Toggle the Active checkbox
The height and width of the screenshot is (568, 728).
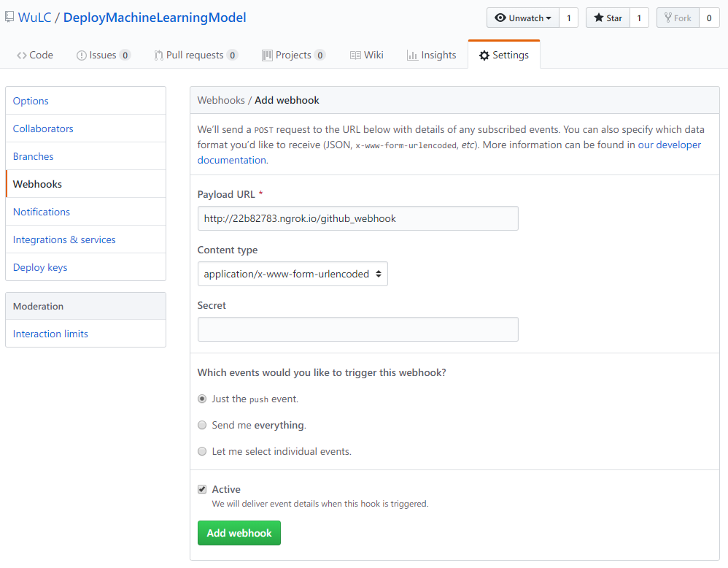coord(202,489)
